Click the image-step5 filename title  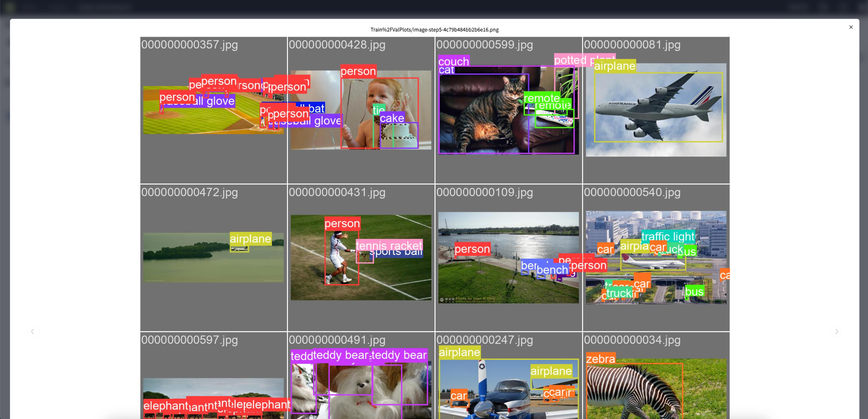(434, 30)
